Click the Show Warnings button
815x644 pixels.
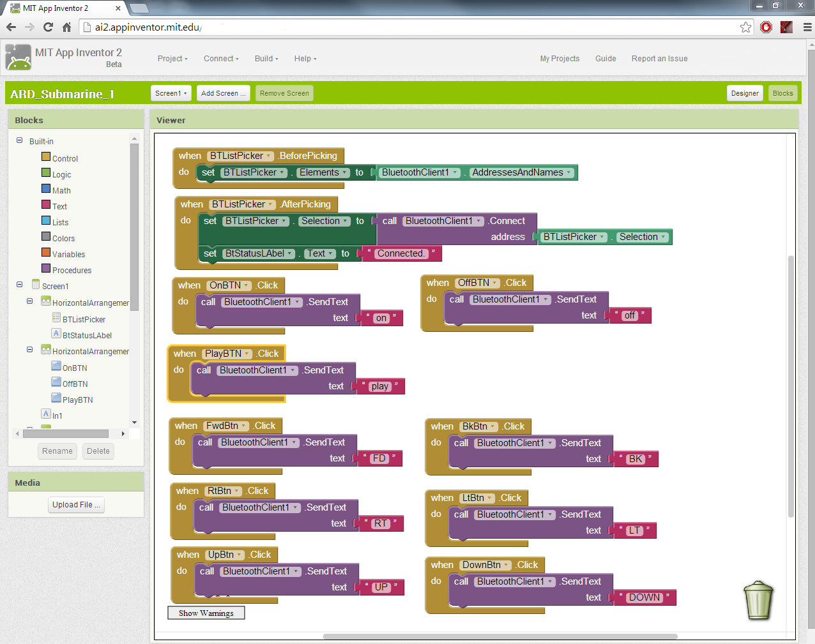point(206,613)
